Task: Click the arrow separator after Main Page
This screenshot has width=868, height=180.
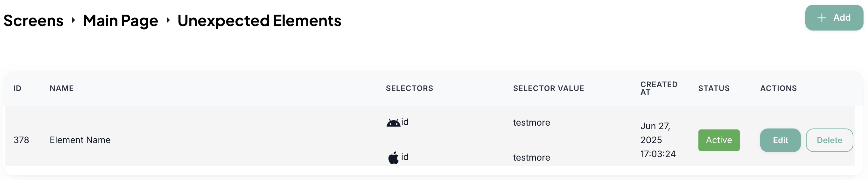Action: tap(168, 21)
